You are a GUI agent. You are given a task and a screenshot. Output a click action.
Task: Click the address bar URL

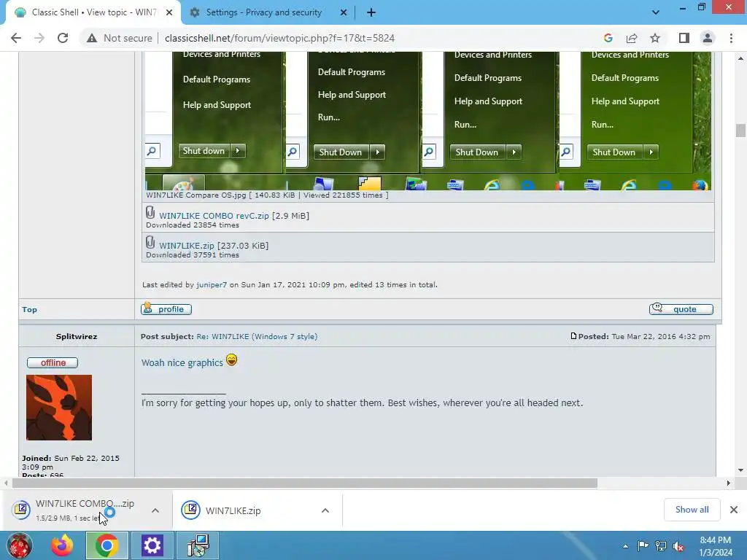coord(279,38)
